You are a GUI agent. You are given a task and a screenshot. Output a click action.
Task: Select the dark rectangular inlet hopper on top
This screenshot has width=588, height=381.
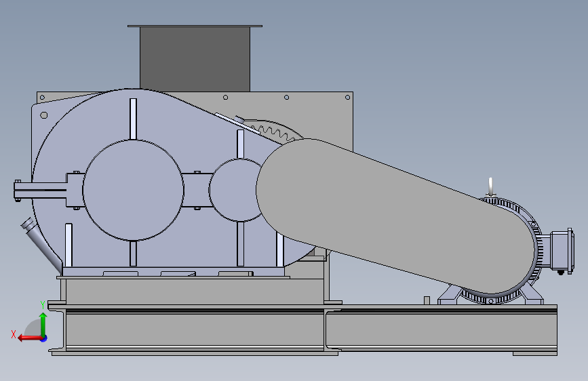(195, 58)
